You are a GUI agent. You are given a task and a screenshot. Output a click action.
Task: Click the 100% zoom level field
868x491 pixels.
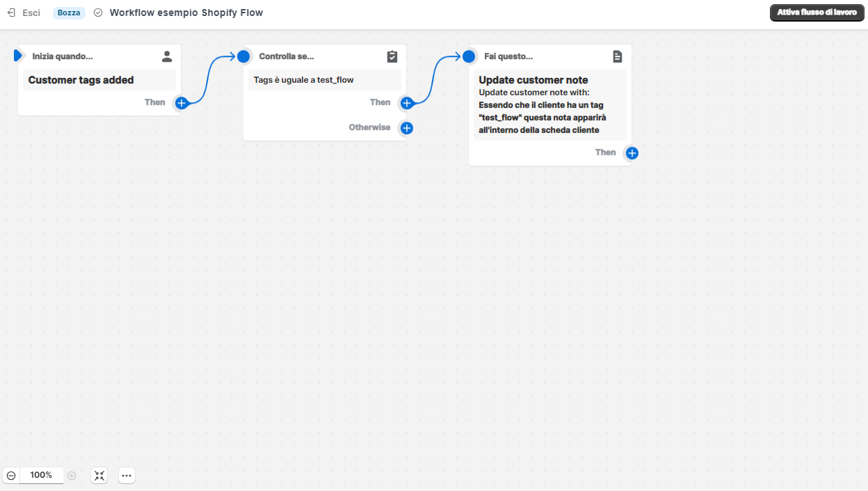pyautogui.click(x=41, y=475)
